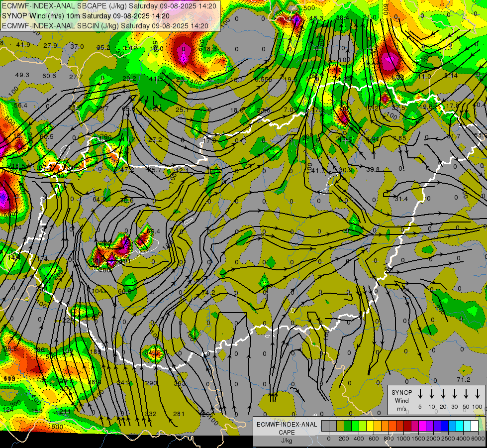The image size is (487, 448).
Task: Click the 'J/kg' unit label in legend
Action: click(287, 441)
